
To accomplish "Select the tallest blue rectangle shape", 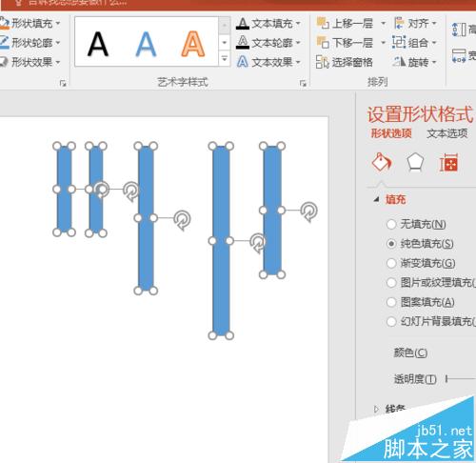I will coord(221,241).
